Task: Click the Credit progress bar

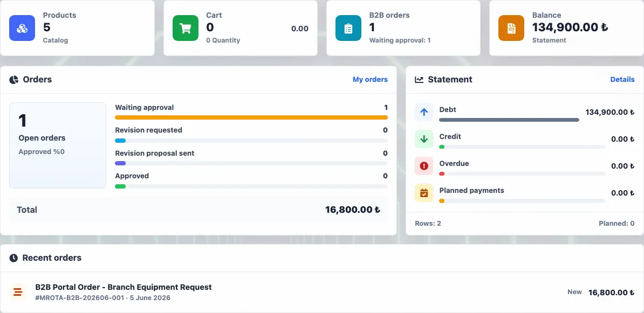Action: pos(522,147)
